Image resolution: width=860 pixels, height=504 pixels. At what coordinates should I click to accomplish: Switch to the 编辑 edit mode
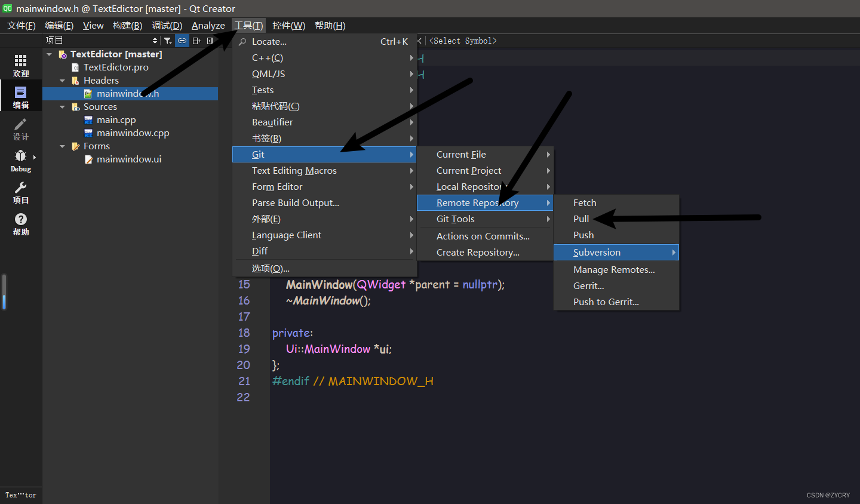[21, 97]
